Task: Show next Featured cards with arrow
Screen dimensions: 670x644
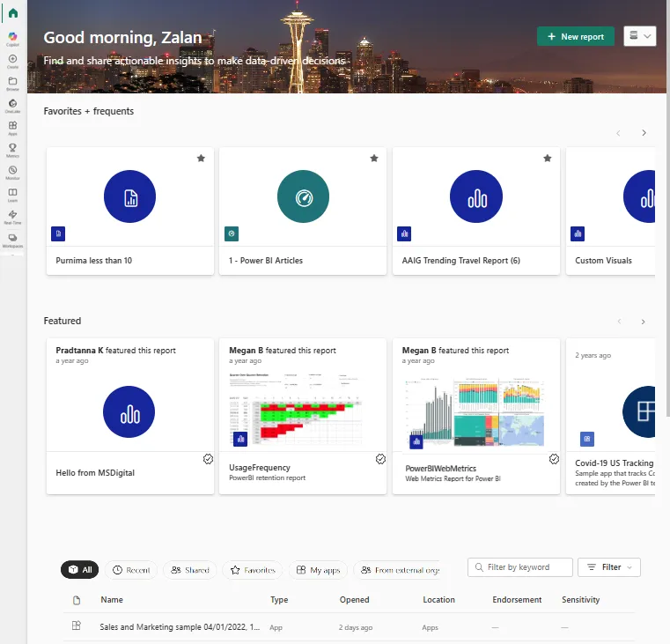Action: (x=643, y=322)
